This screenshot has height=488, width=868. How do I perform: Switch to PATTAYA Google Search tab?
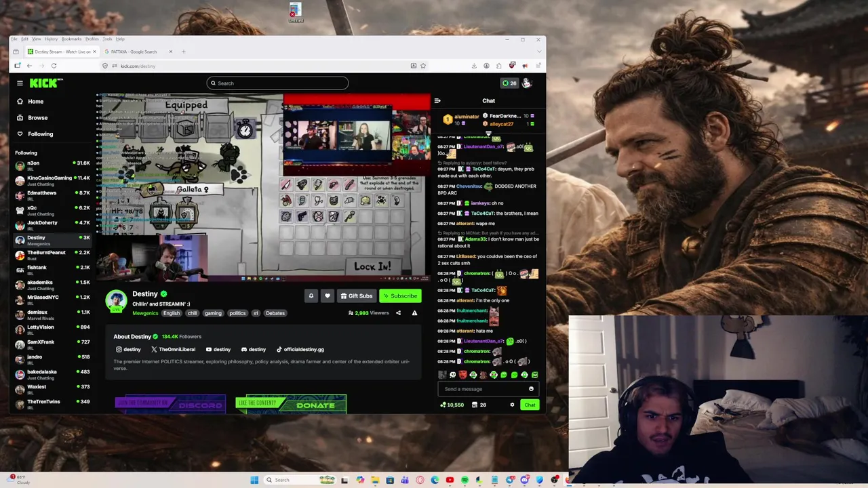[x=139, y=52]
